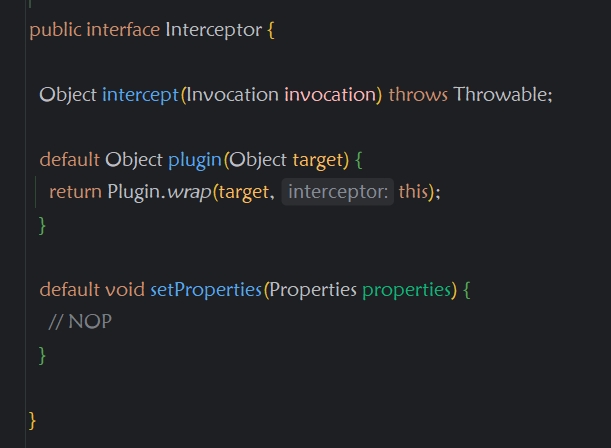Image resolution: width=611 pixels, height=448 pixels.
Task: Click the // NOP comment
Action: pos(80,321)
